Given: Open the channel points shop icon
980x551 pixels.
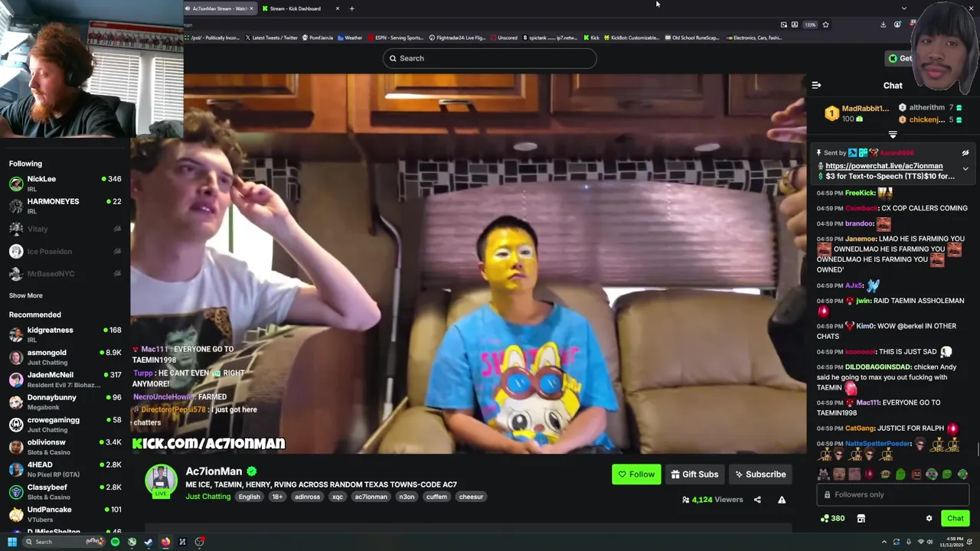Looking at the screenshot, I should [x=861, y=518].
